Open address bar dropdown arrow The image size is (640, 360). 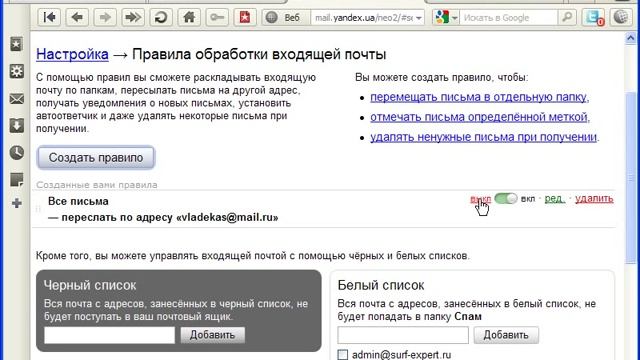tap(419, 18)
